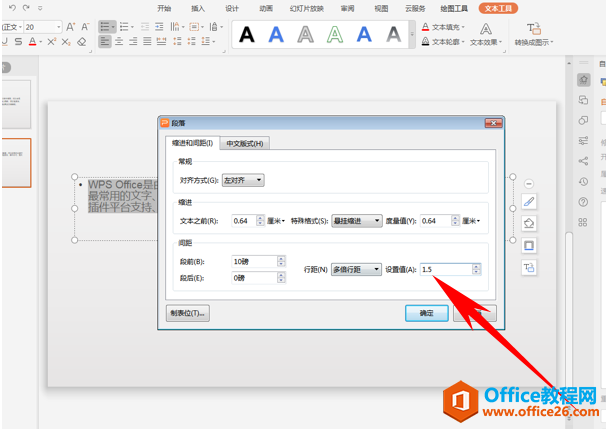This screenshot has height=429, width=606.
Task: Align text left in ribbon
Action: coord(105,41)
